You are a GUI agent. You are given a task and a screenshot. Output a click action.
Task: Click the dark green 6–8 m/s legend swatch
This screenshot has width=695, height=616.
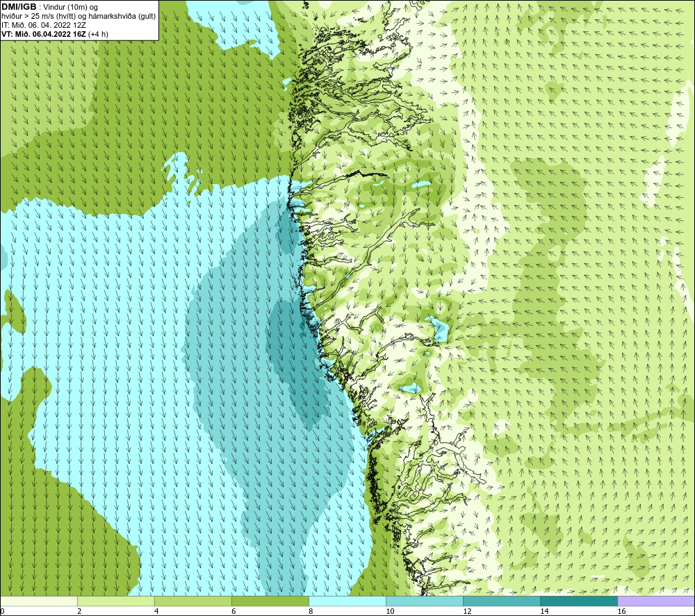coord(270,601)
